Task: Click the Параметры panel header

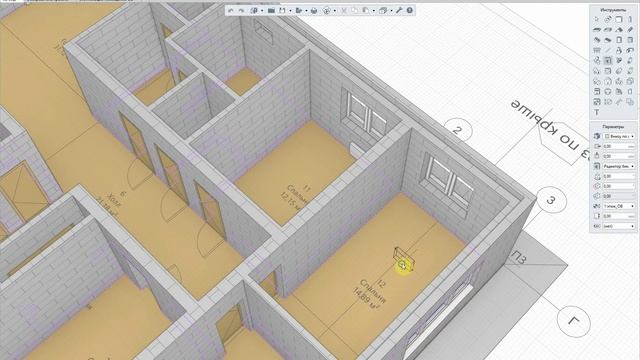Action: coord(613,127)
